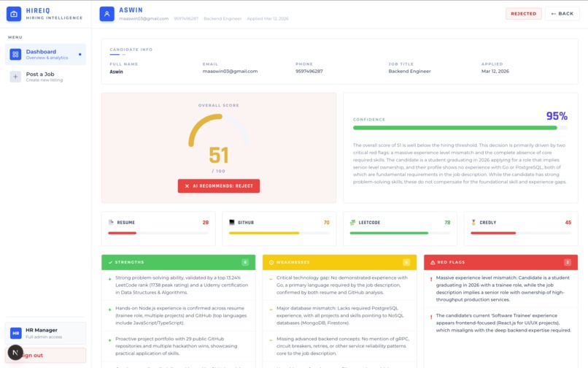Open the Dashboard menu item
This screenshot has width=588, height=368.
45,55
